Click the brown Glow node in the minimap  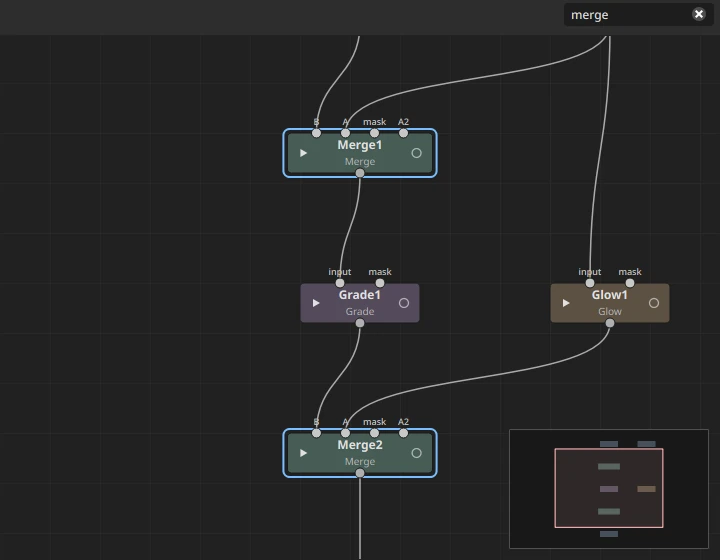click(x=646, y=489)
